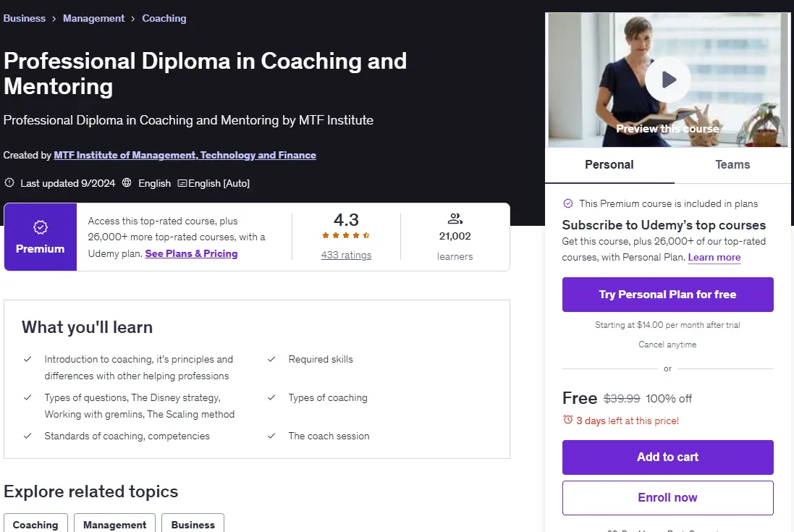The image size is (794, 532).
Task: Click the 21,002 learners count
Action: (455, 237)
